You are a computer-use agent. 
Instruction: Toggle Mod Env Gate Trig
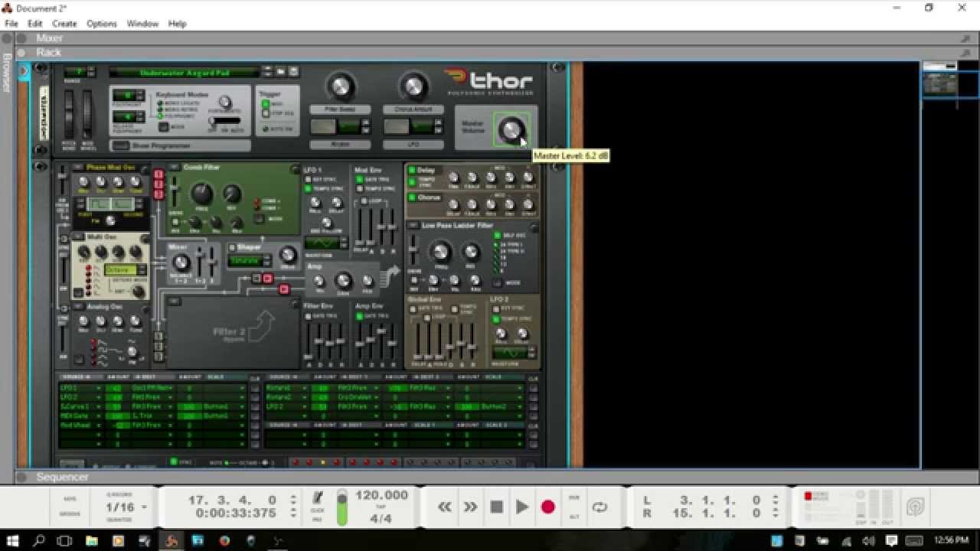[361, 180]
